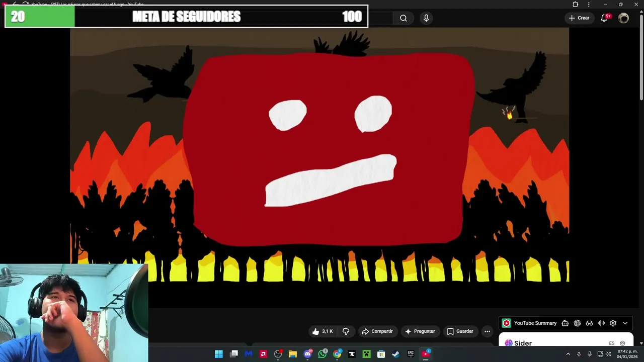Screen dimensions: 644x362
Task: Open Steam from taskbar
Action: click(x=396, y=354)
